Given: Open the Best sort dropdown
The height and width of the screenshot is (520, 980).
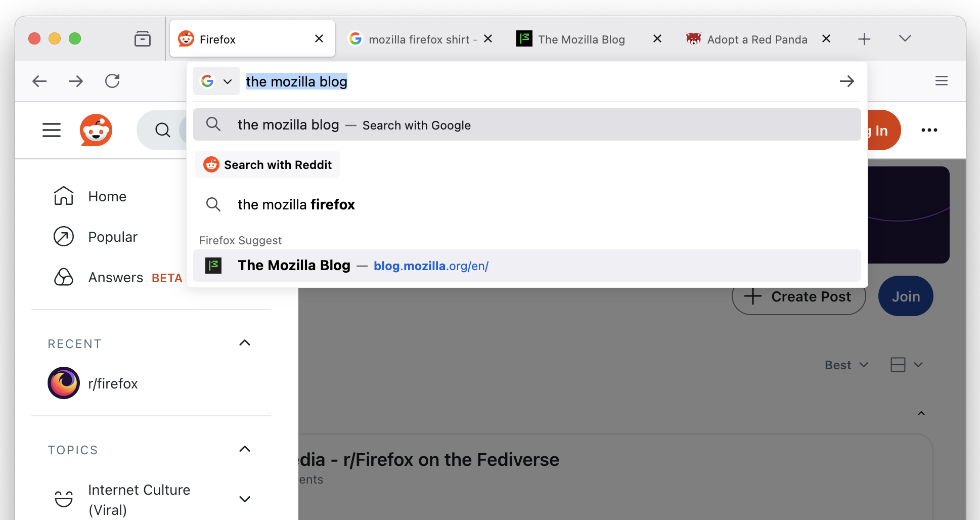Looking at the screenshot, I should pyautogui.click(x=846, y=365).
